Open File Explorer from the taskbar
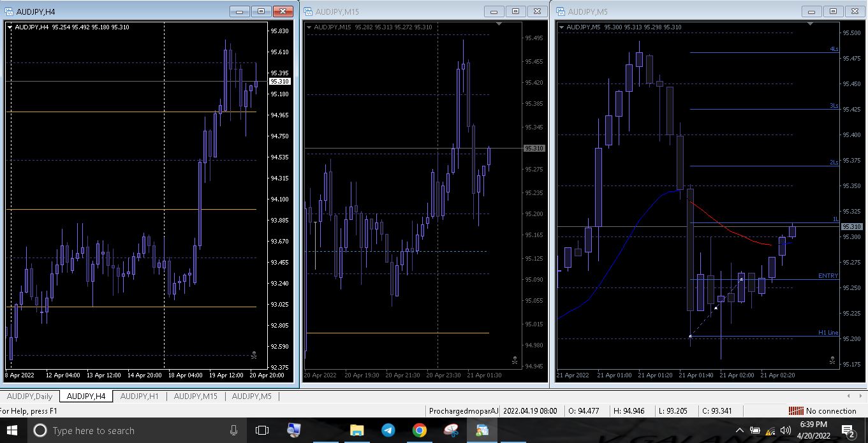Image resolution: width=868 pixels, height=443 pixels. 357,431
